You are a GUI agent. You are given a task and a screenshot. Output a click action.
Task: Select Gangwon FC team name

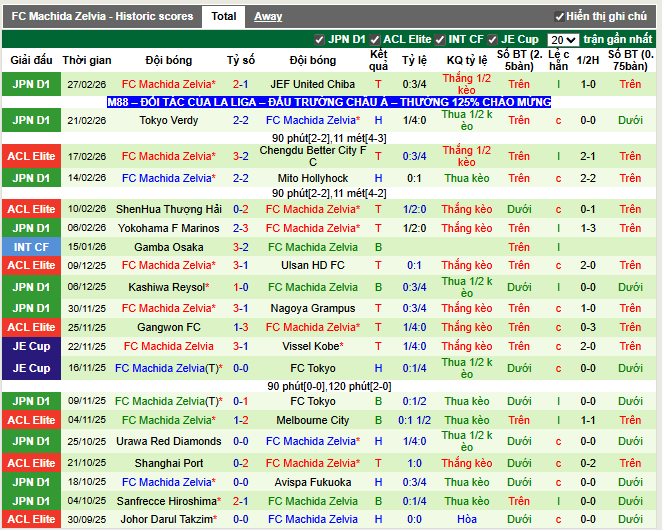point(169,327)
